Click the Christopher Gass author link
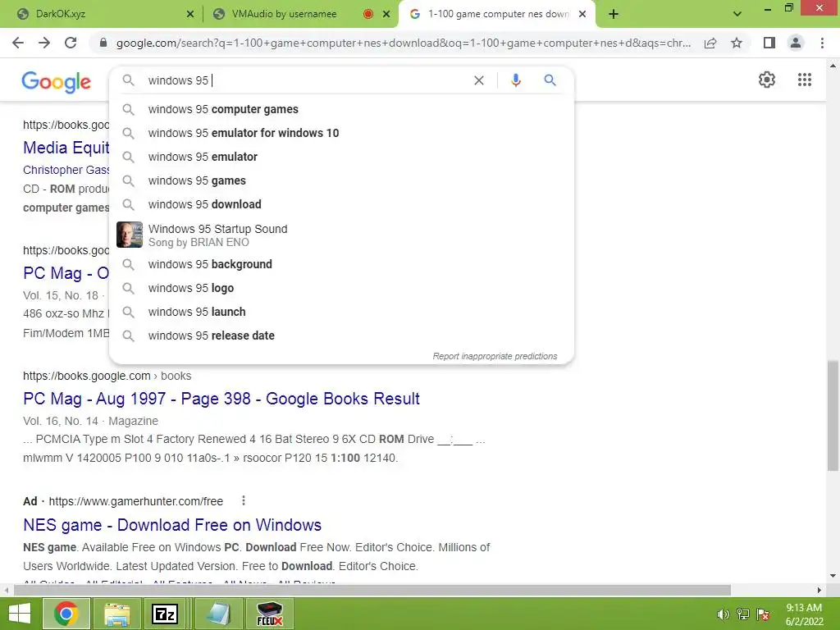Image resolution: width=840 pixels, height=630 pixels. tap(66, 170)
